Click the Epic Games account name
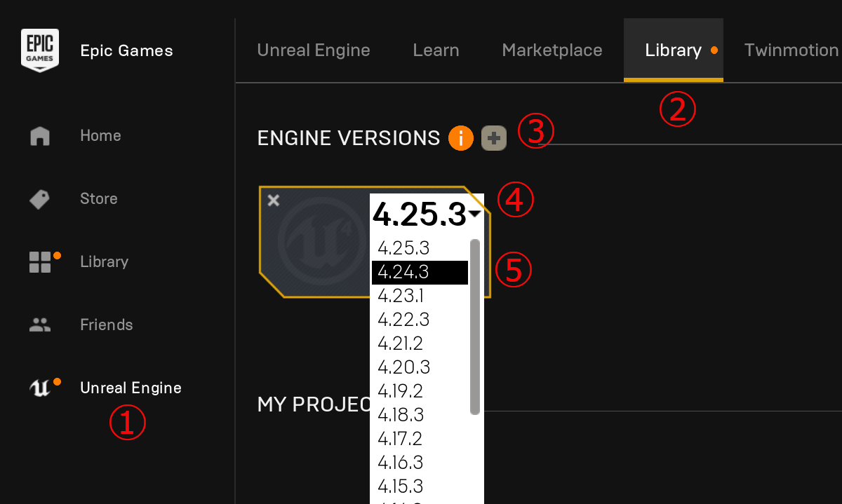 click(x=126, y=50)
